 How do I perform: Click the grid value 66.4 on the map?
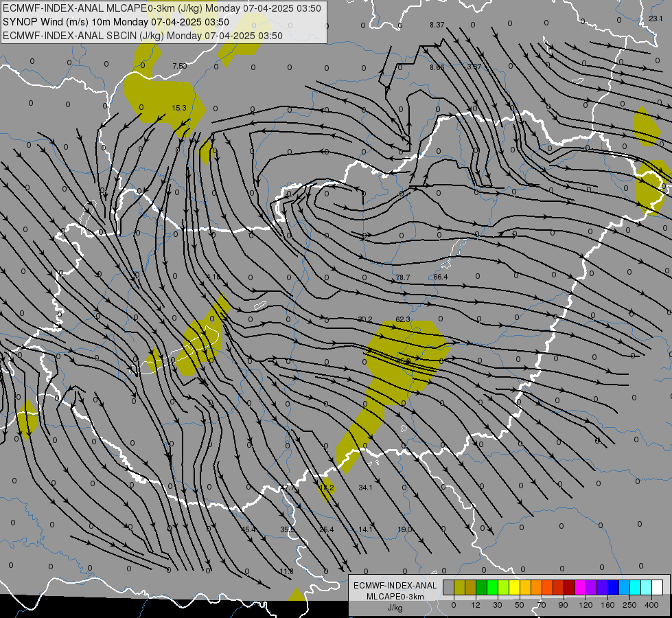(440, 277)
